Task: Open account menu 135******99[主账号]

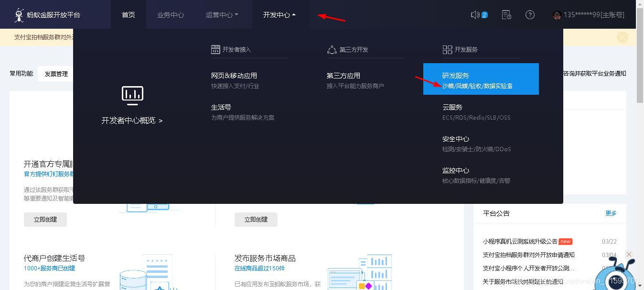Action: [x=594, y=15]
